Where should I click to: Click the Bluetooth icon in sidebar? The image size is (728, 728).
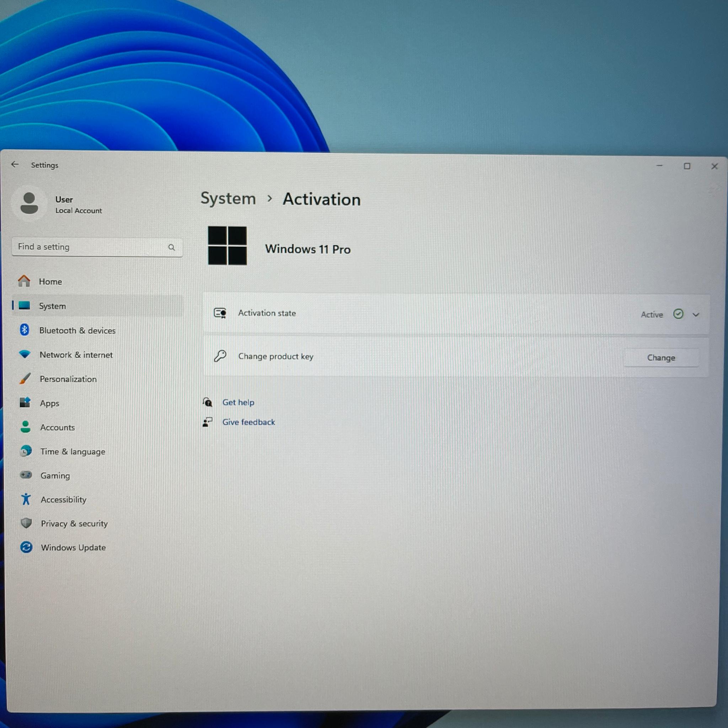pyautogui.click(x=25, y=330)
